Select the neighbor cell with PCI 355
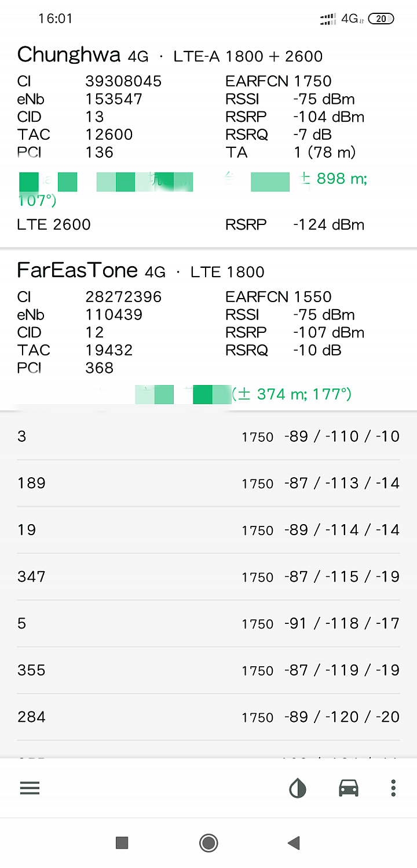This screenshot has height=868, width=417. [209, 670]
